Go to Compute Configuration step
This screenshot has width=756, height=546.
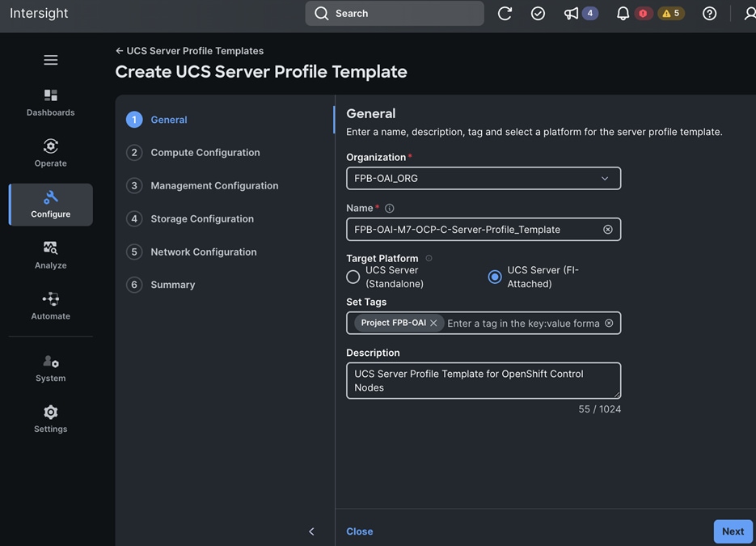coord(193,152)
